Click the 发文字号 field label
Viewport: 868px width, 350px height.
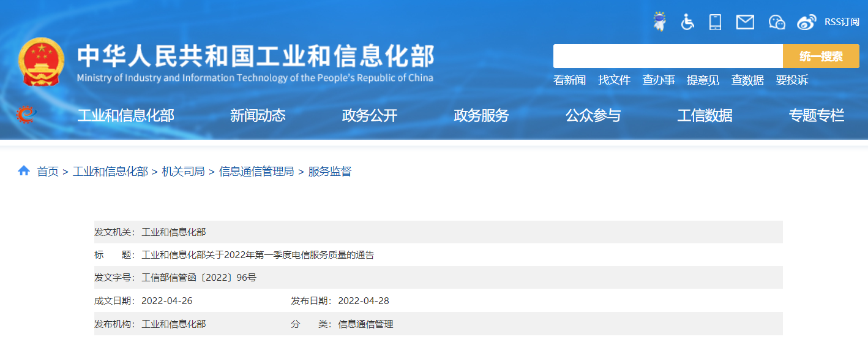(x=114, y=278)
